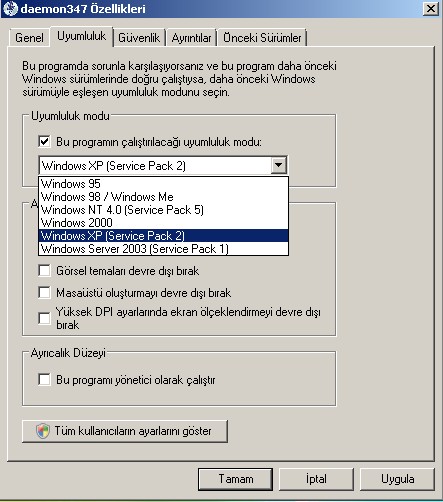Select Windows 98 / Windows Me option
Image resolution: width=443 pixels, height=502 pixels.
[x=163, y=197]
